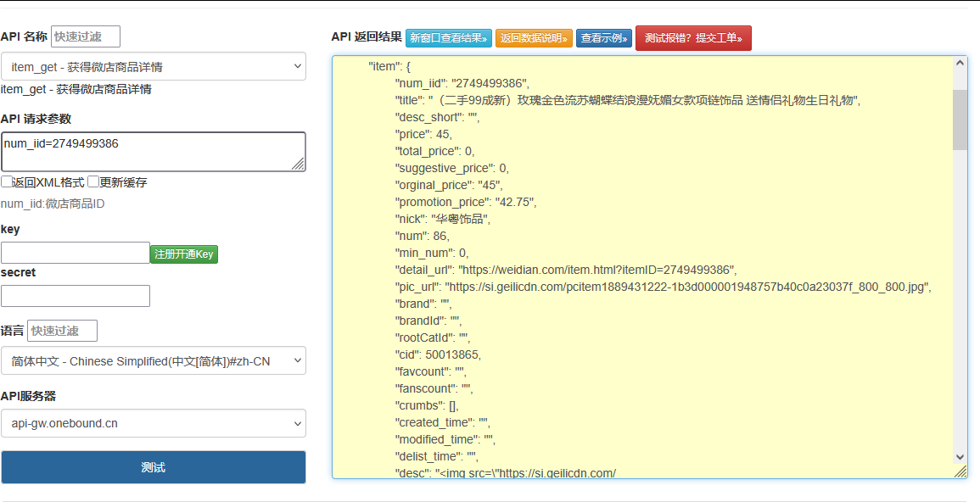Click resize grip of API result box
Screen dimensions: 980x502
click(x=960, y=471)
